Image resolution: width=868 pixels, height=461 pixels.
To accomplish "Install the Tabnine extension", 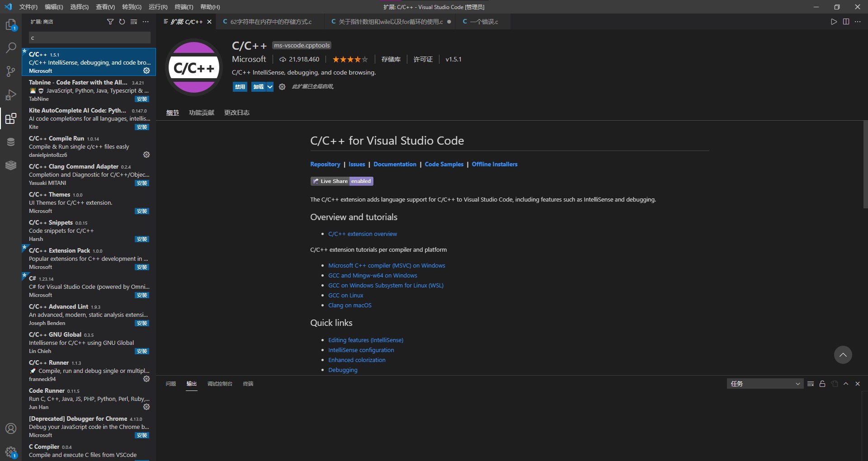I will tap(142, 99).
